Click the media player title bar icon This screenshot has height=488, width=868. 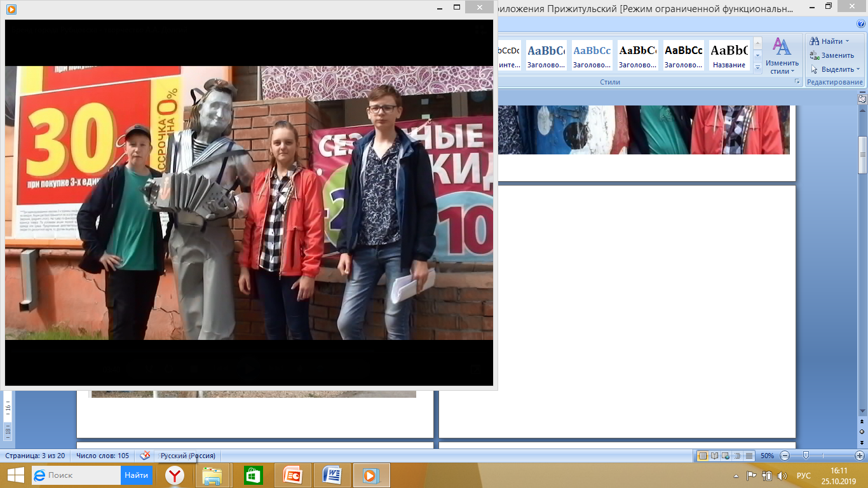tap(11, 9)
